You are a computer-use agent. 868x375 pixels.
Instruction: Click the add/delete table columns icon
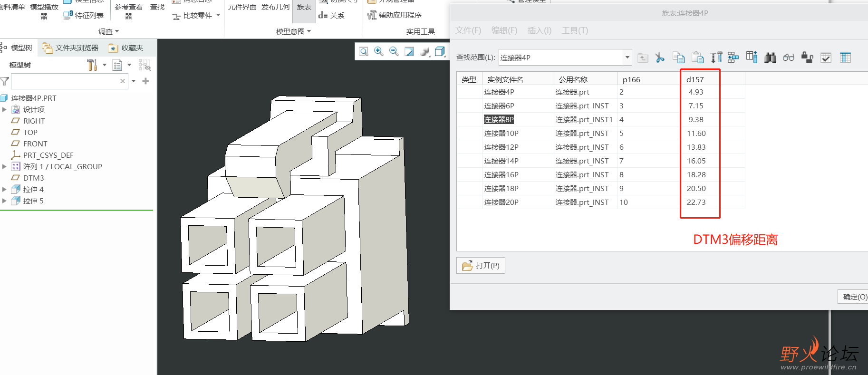(752, 58)
